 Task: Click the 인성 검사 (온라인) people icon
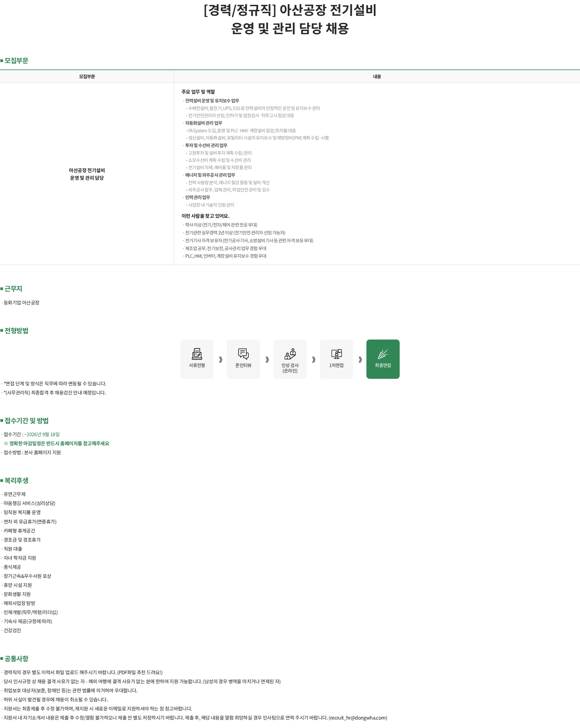(x=290, y=353)
